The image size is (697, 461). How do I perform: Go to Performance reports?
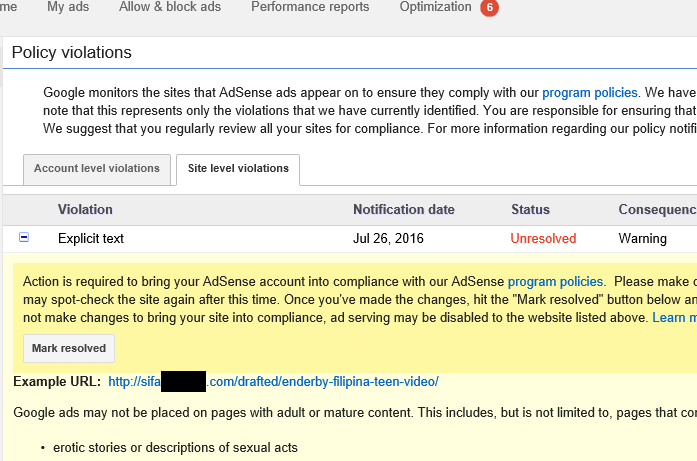click(x=310, y=7)
